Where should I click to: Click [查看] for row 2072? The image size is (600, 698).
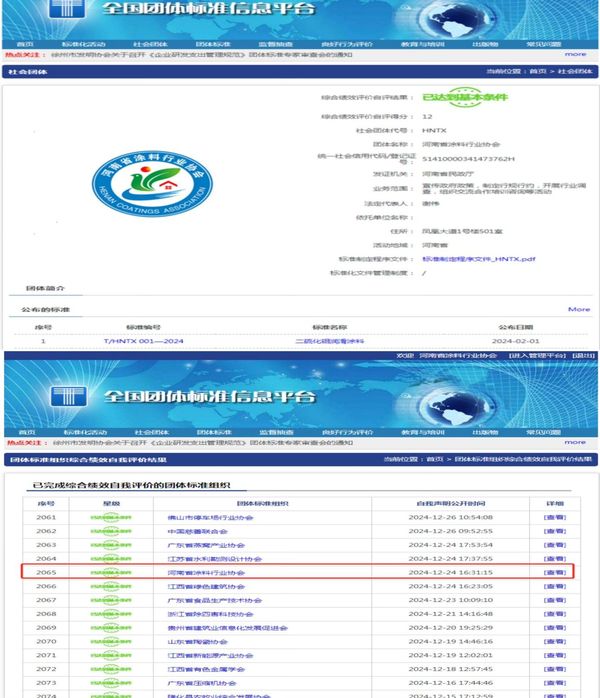[x=555, y=669]
